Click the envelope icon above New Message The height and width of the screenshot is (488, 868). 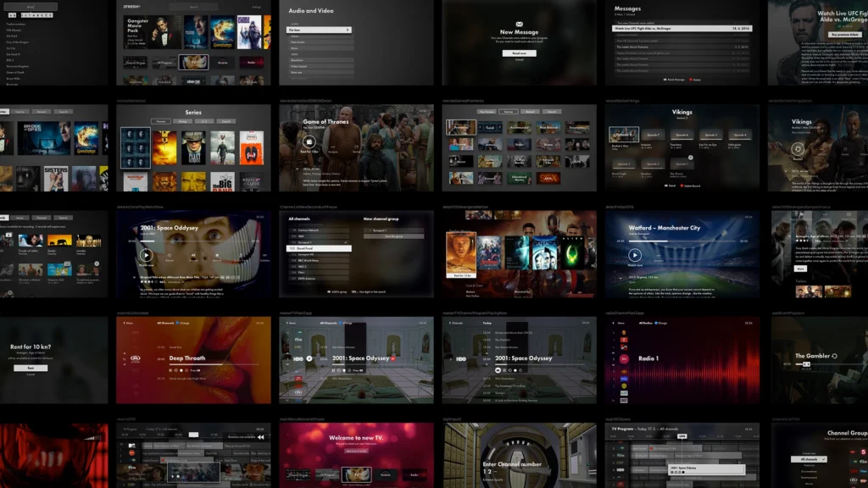point(519,24)
